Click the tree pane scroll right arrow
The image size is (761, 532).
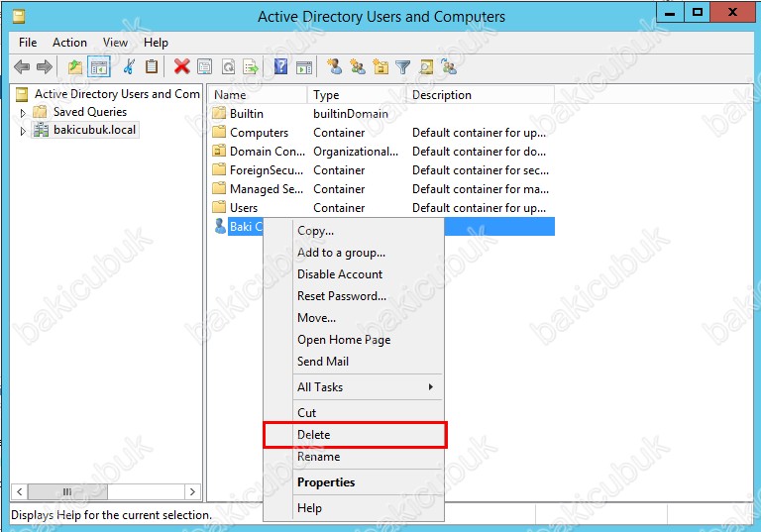(192, 491)
